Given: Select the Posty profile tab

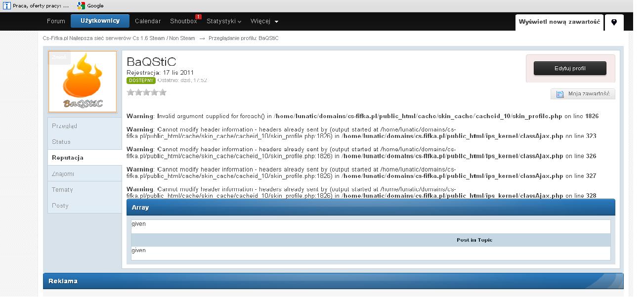Looking at the screenshot, I should 60,205.
